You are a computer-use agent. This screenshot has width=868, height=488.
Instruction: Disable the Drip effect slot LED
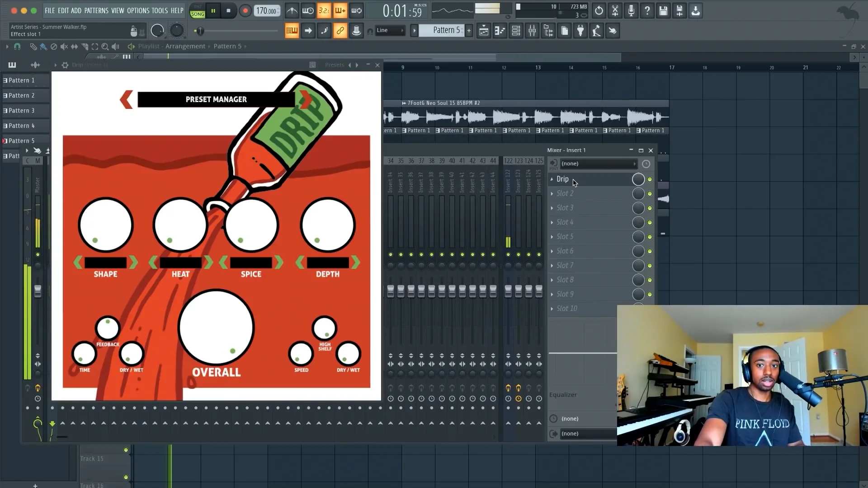pos(650,179)
